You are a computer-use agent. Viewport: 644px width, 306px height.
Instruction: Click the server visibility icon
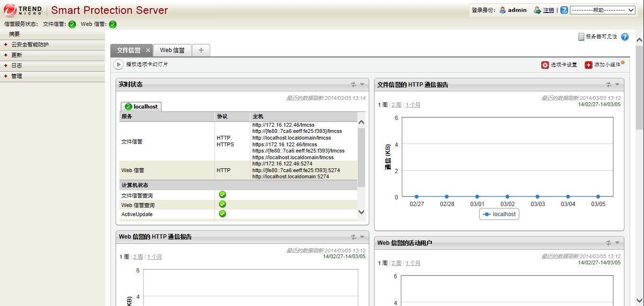[x=581, y=37]
